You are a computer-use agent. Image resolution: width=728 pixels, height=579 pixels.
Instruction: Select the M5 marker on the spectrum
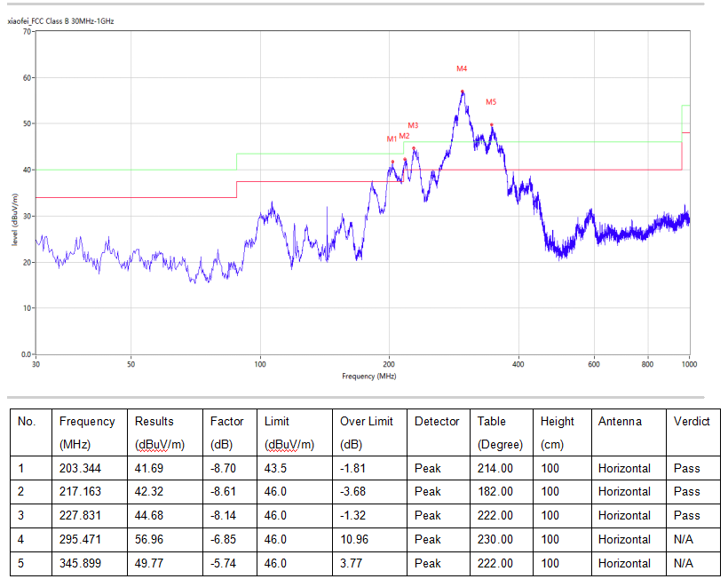491,125
